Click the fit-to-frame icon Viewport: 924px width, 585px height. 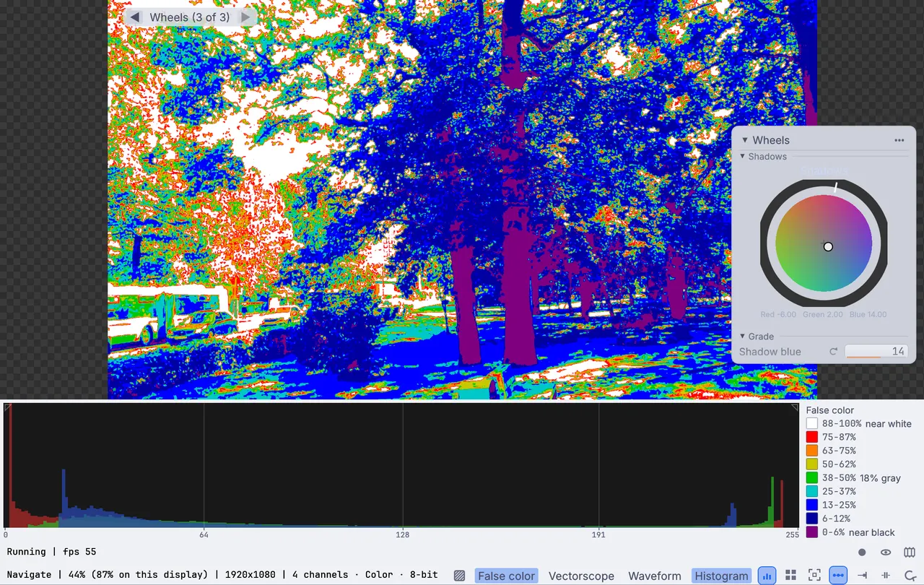pos(814,575)
